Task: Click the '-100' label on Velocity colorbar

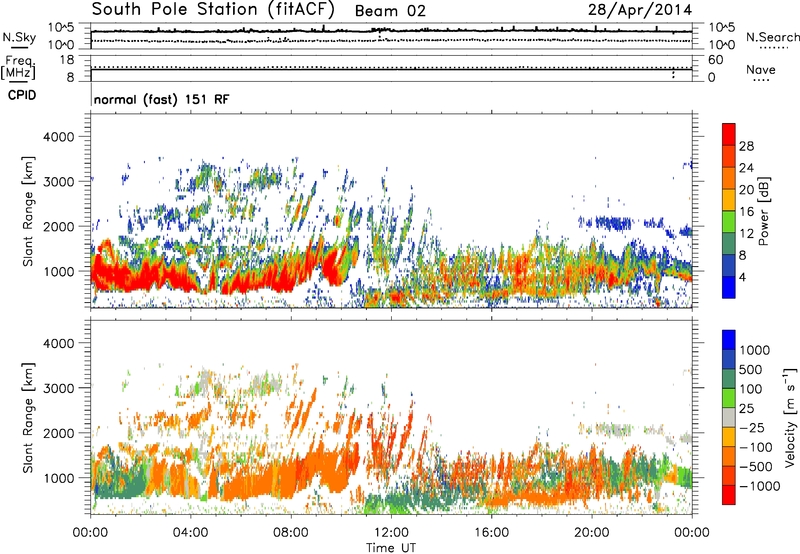Action: click(756, 447)
